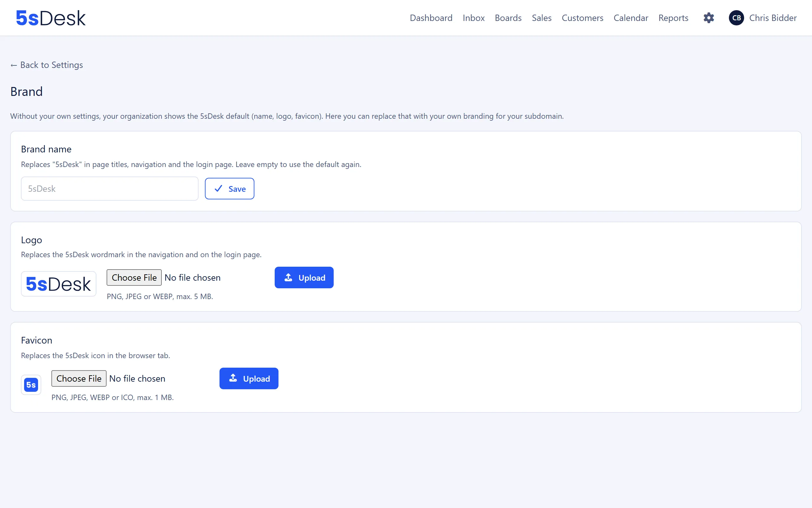Click the 5sDesk logo preview thumbnail
The image size is (812, 508).
(59, 284)
